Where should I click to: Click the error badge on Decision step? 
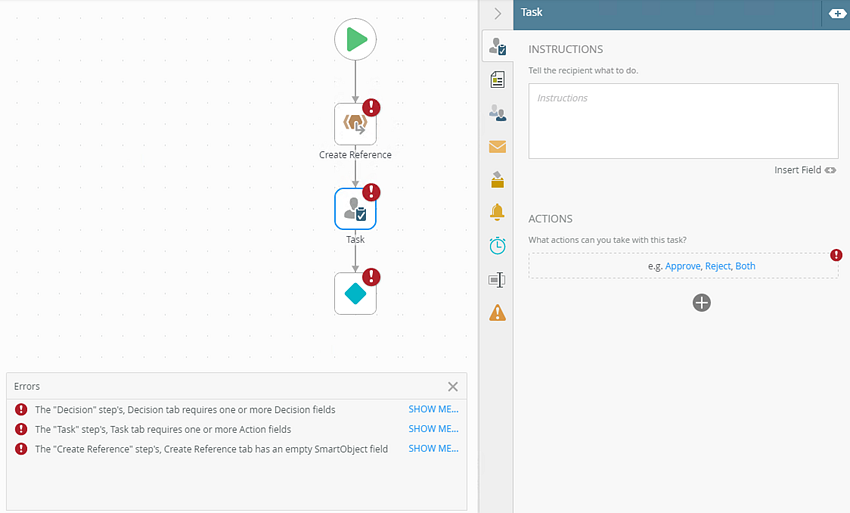tap(371, 277)
